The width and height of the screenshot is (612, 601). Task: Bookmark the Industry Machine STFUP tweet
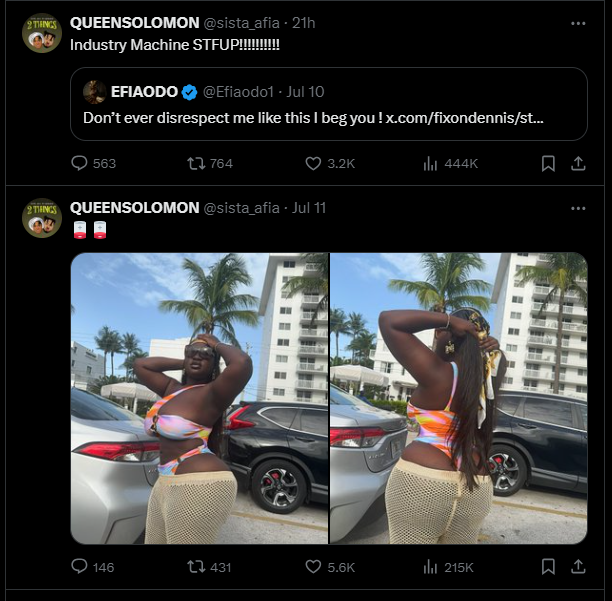pyautogui.click(x=548, y=163)
